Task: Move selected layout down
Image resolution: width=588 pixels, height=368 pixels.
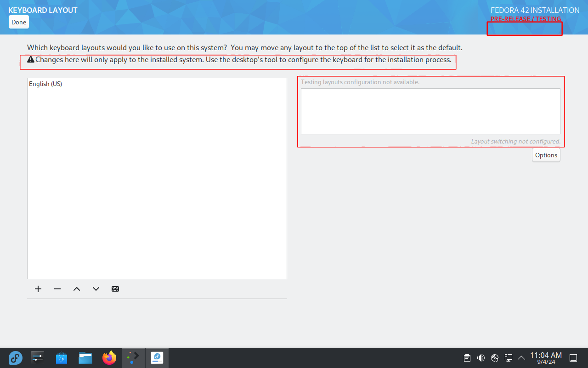Action: click(x=96, y=289)
